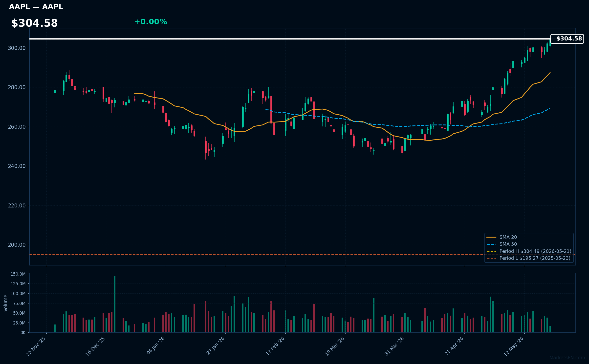Click the 200.00 price axis label
Screen dimensions: 589x364
pyautogui.click(x=17, y=245)
